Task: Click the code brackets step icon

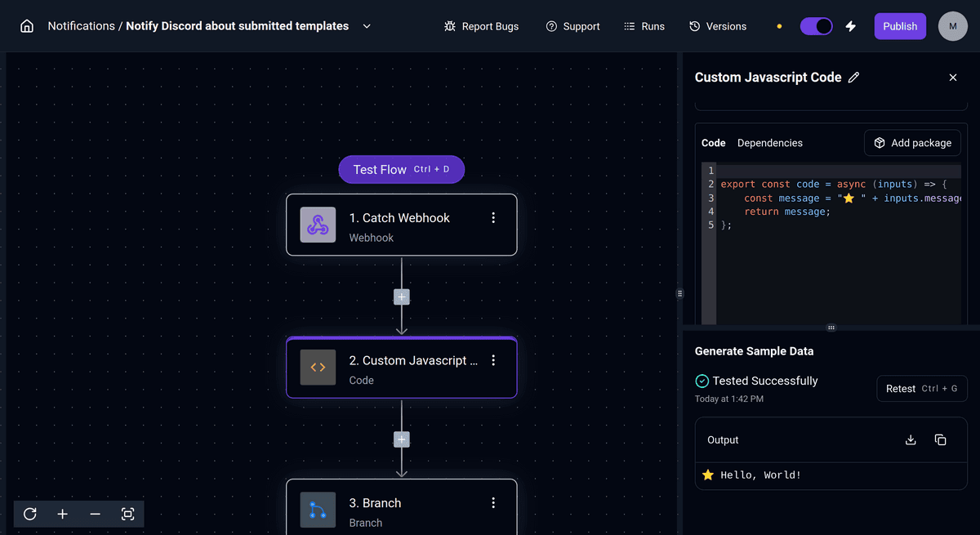Action: pos(318,368)
